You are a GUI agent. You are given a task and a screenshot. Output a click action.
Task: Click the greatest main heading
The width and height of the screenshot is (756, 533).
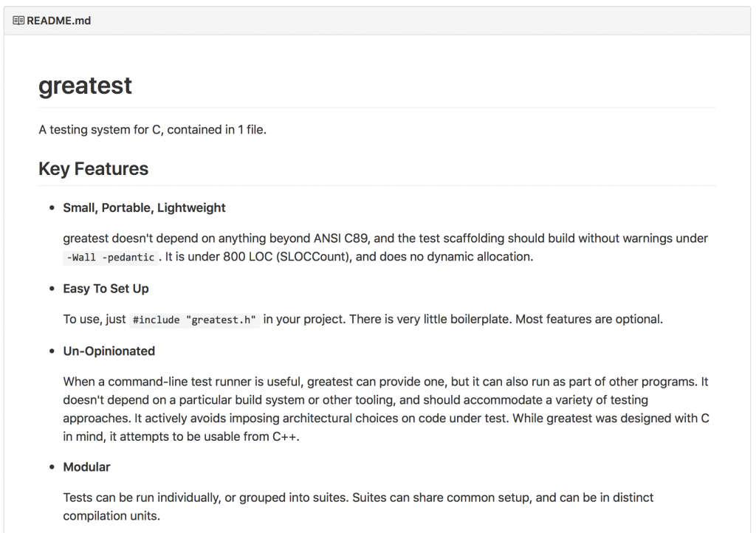click(85, 86)
